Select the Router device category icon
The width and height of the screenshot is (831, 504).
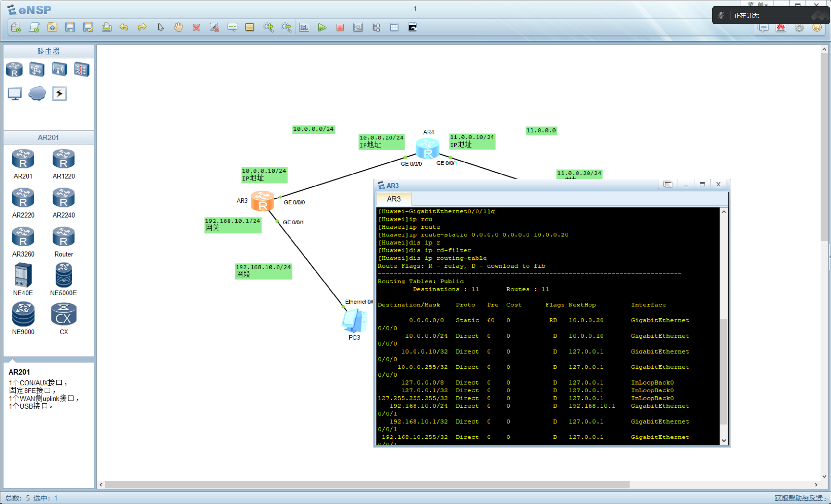pyautogui.click(x=14, y=69)
